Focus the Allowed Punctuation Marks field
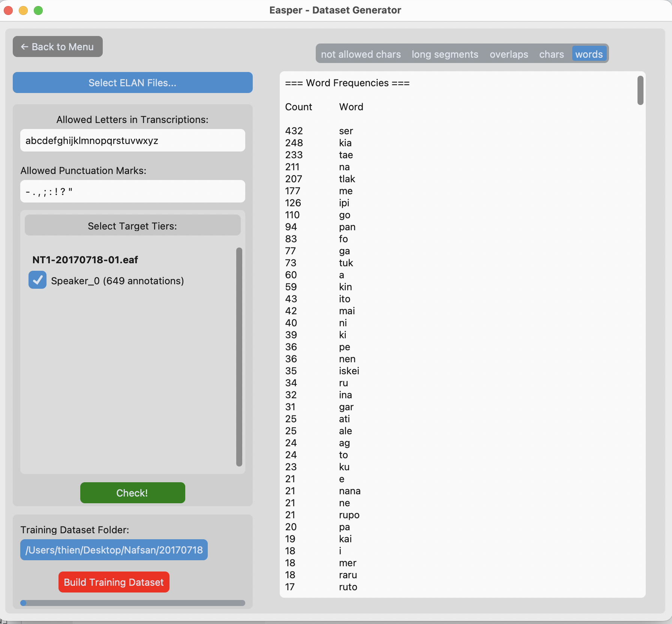Viewport: 672px width, 624px height. coord(132,192)
